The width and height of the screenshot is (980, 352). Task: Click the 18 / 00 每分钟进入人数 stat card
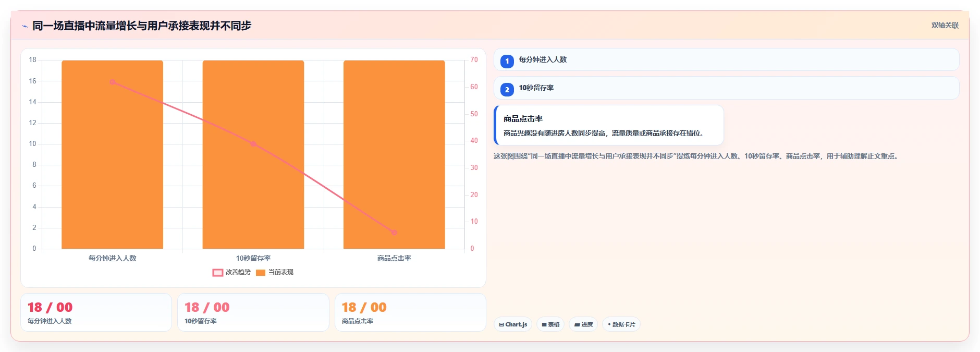click(x=96, y=312)
